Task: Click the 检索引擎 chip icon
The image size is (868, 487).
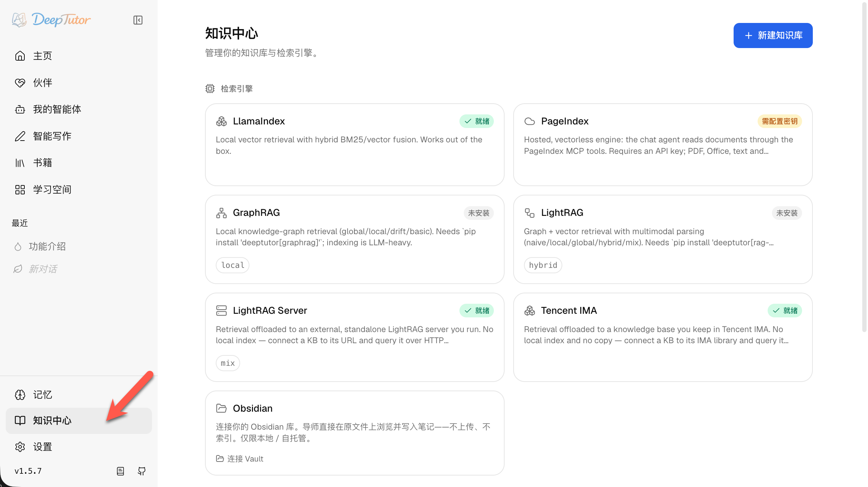Action: click(x=210, y=89)
